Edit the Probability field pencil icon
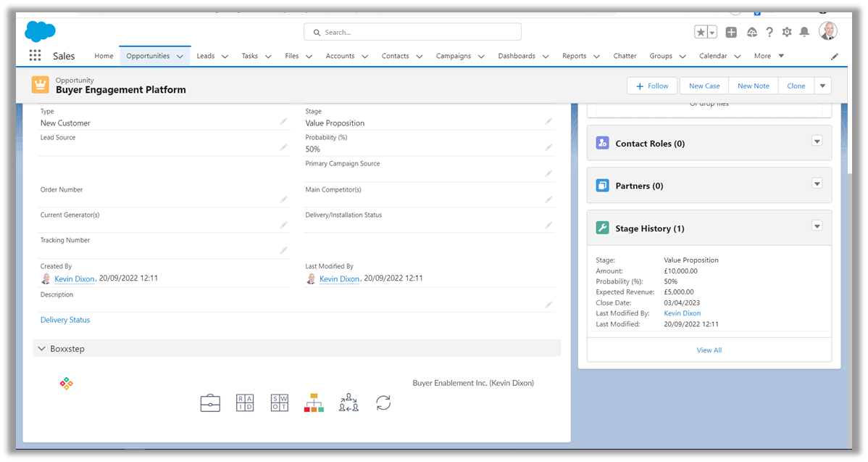Viewport: 868px width, 462px height. 548,147
